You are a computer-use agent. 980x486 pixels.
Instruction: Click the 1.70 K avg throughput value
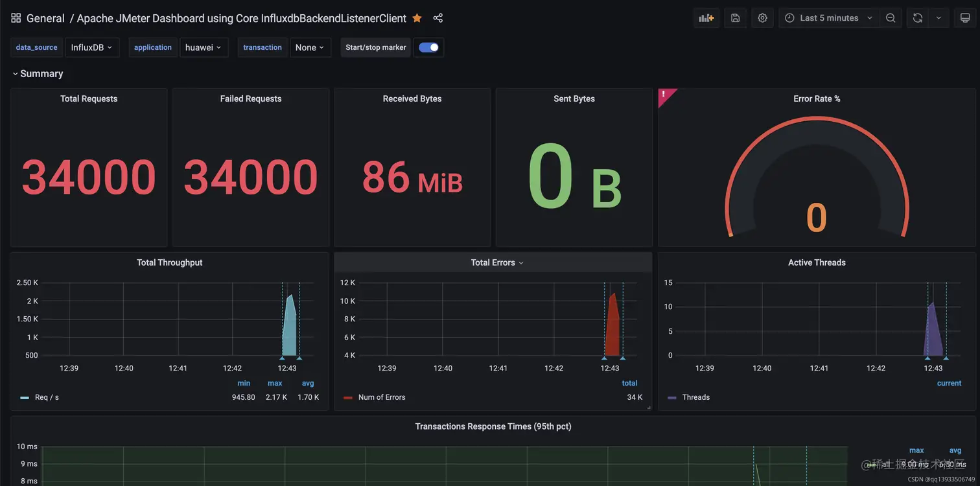coord(308,397)
